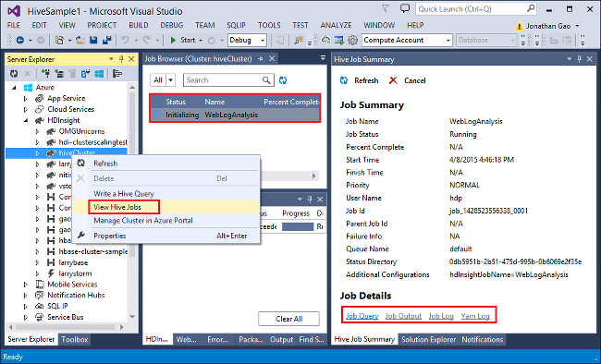The image size is (601, 364).
Task: Click the cloud icon in main toolbar
Action: click(x=325, y=40)
